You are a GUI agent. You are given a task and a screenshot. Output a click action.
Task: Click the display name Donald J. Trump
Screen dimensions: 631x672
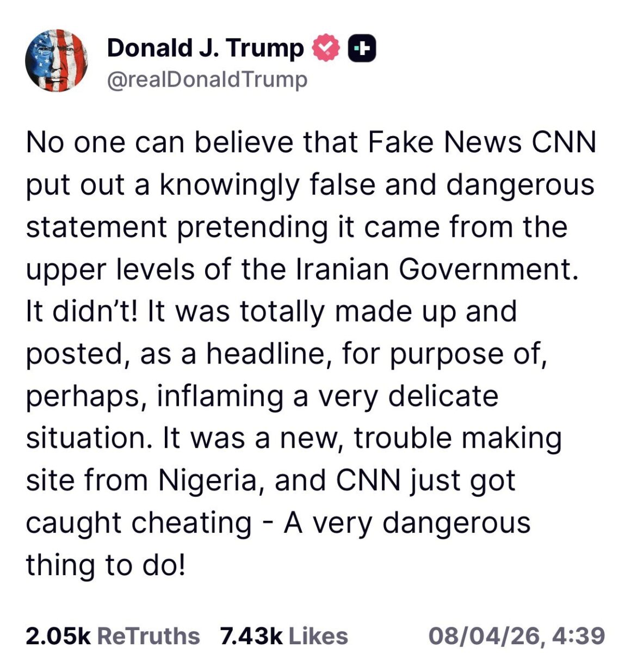pyautogui.click(x=206, y=47)
